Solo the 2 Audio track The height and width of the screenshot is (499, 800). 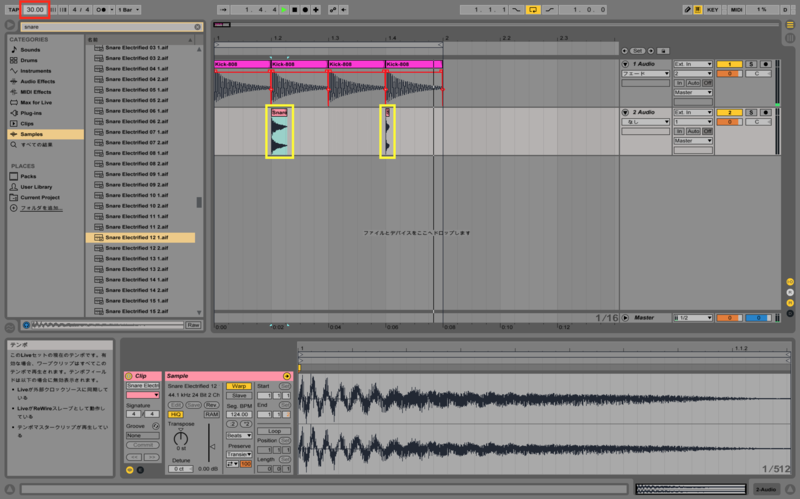[x=751, y=112]
